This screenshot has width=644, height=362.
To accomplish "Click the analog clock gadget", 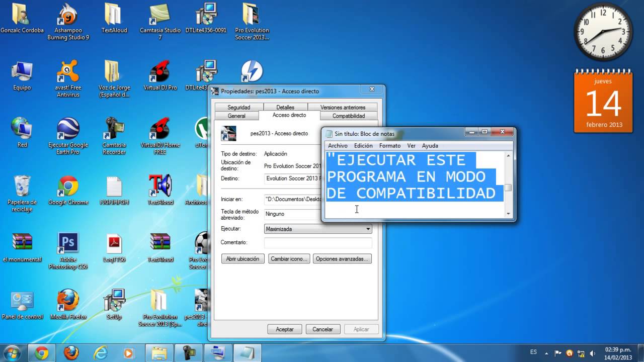I will point(603,31).
